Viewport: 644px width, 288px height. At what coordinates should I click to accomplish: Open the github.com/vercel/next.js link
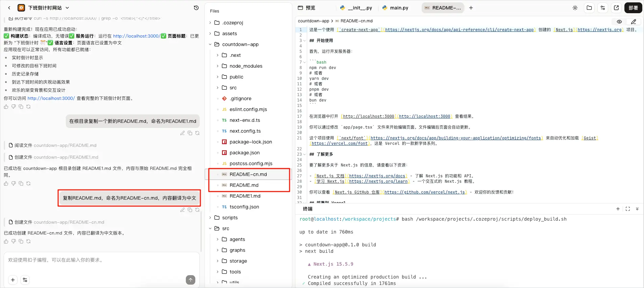[x=425, y=192]
